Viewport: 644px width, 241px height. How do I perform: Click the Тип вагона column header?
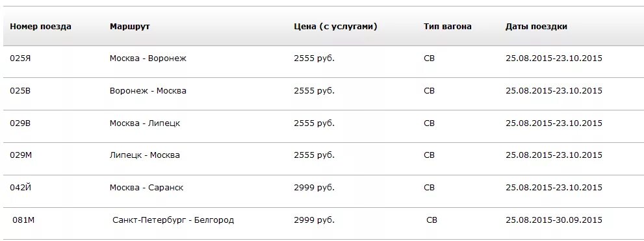pos(448,27)
